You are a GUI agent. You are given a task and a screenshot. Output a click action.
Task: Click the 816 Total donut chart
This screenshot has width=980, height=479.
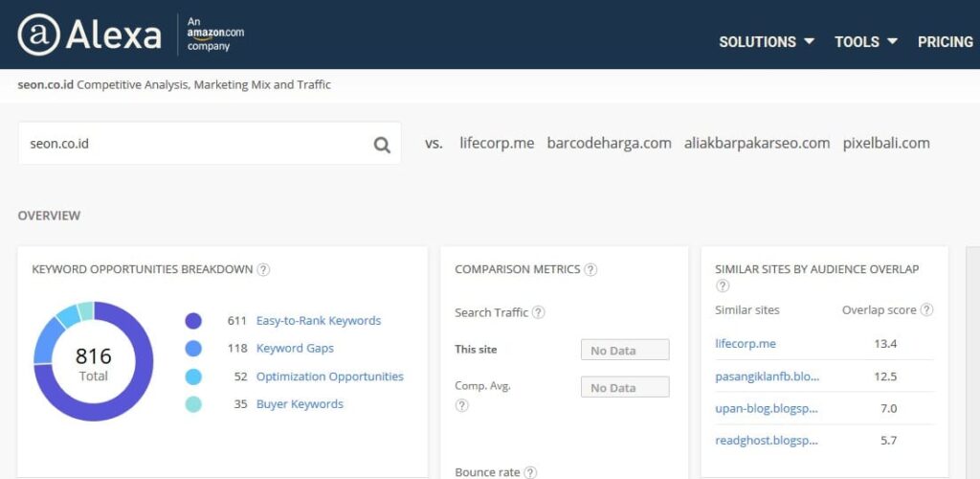tap(93, 361)
